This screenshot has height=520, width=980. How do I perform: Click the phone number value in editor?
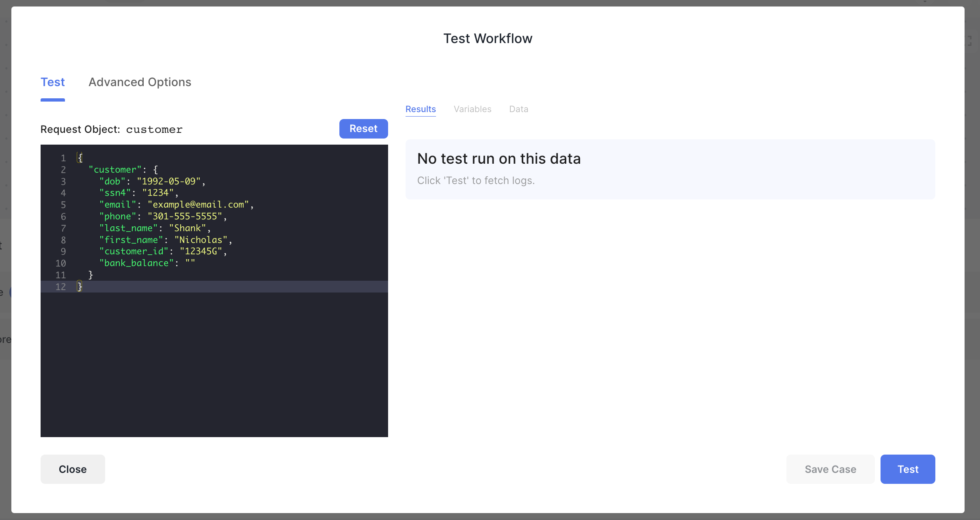pyautogui.click(x=185, y=217)
